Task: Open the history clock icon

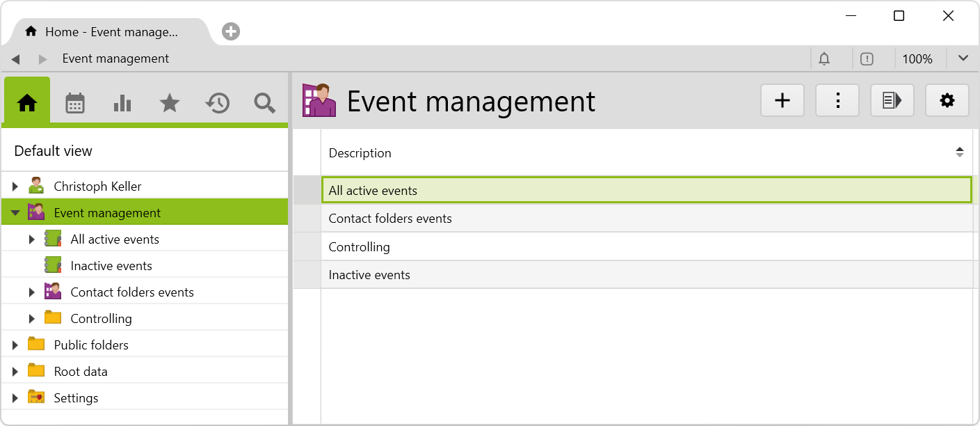Action: (x=217, y=103)
